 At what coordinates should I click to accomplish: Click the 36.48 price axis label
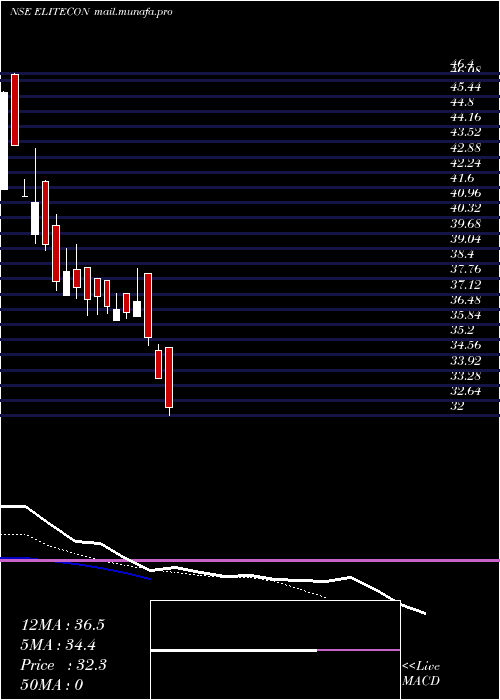466,300
